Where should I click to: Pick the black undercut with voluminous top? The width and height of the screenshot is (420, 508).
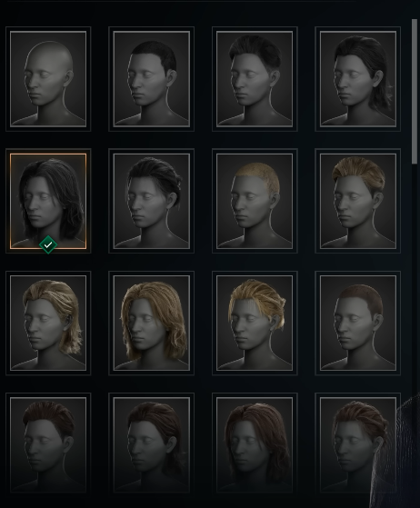click(x=255, y=79)
